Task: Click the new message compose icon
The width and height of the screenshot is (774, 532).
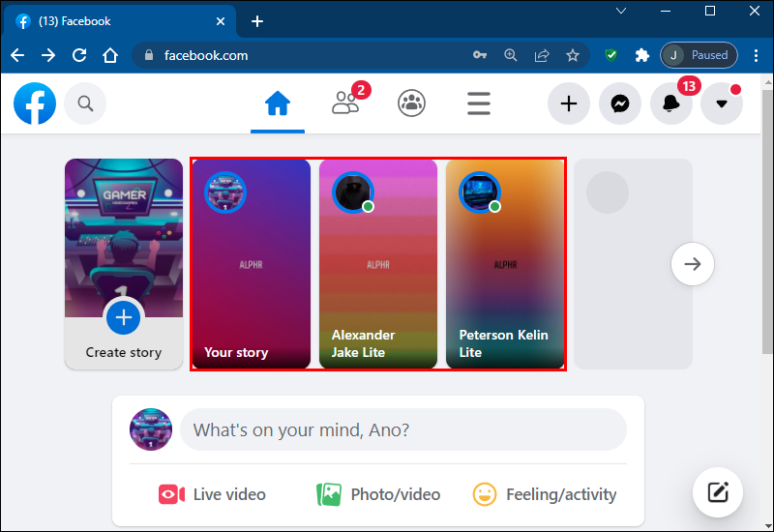Action: tap(717, 492)
